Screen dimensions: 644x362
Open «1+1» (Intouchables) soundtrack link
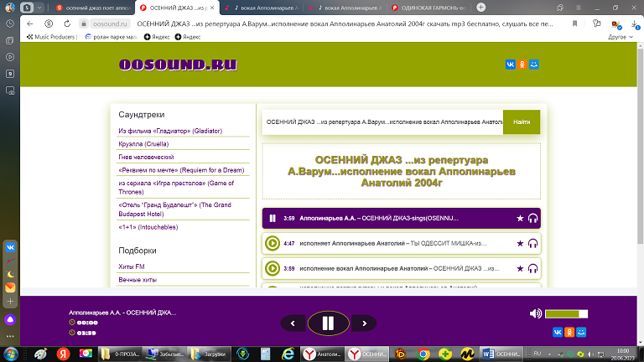148,227
